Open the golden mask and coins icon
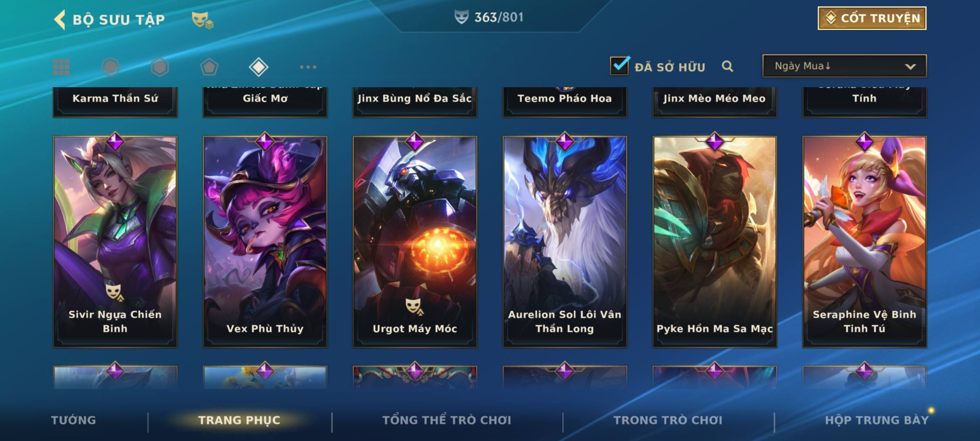This screenshot has width=980, height=441. (203, 20)
